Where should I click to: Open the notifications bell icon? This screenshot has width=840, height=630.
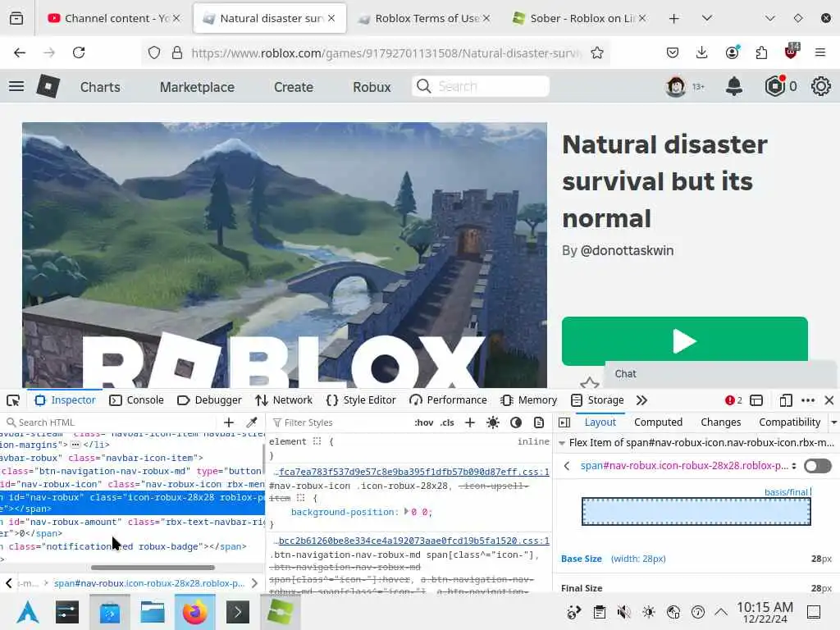(x=734, y=86)
